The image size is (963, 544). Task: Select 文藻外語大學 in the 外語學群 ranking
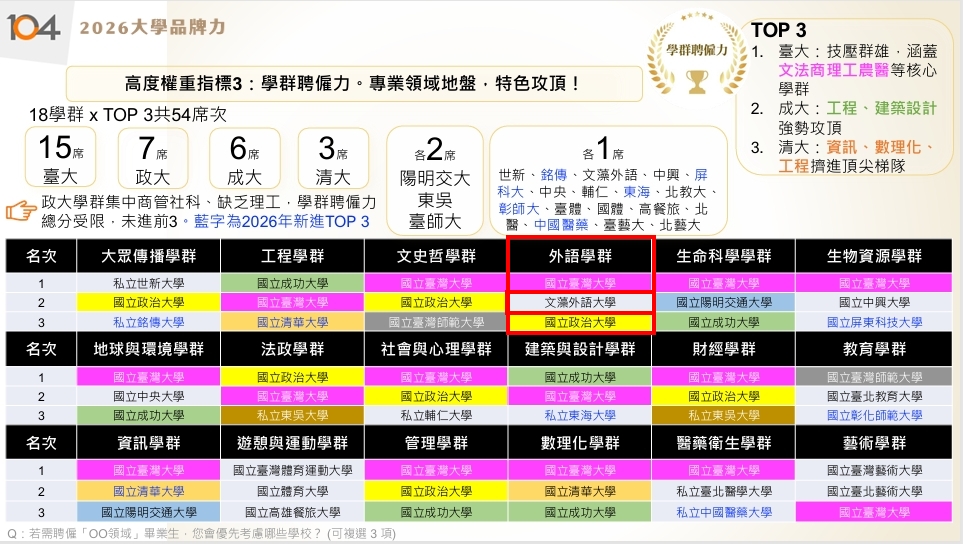pos(580,302)
